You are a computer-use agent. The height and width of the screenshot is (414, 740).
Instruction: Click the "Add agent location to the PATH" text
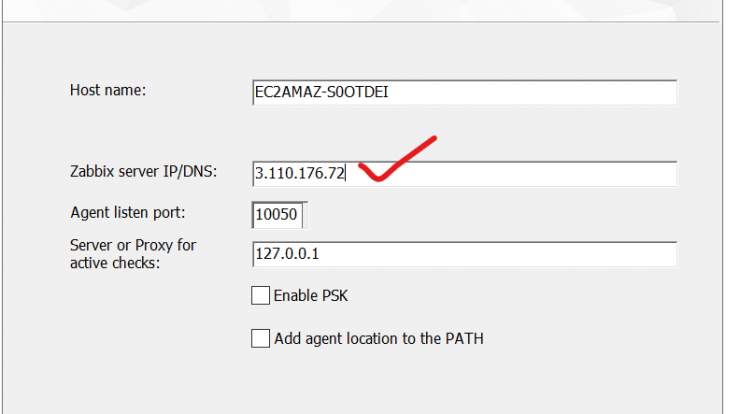pos(379,338)
